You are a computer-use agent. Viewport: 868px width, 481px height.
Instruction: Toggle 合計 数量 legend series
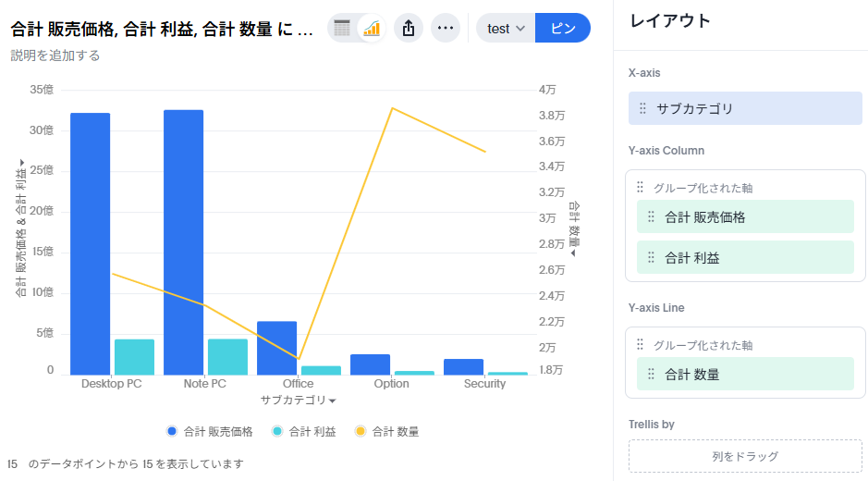[386, 431]
